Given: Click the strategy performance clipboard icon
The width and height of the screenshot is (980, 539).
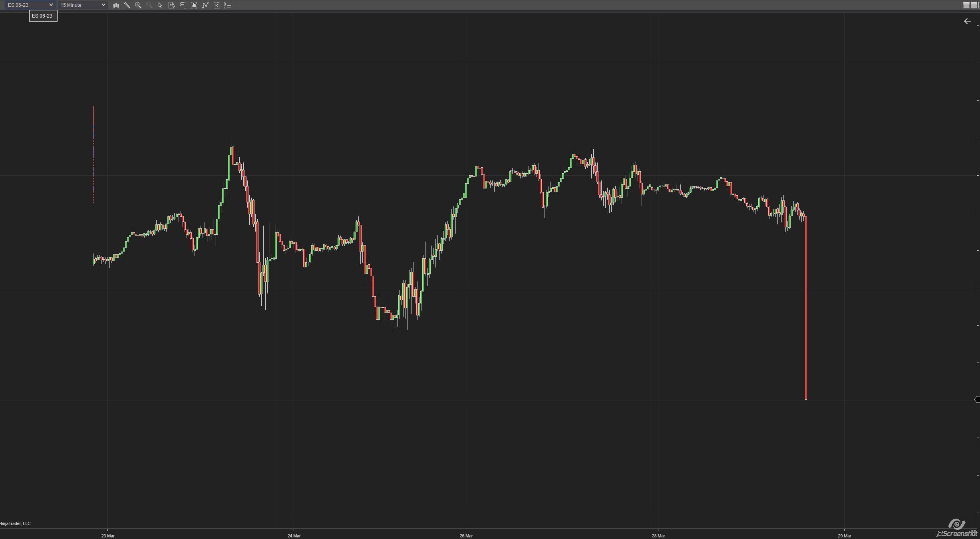Looking at the screenshot, I should (217, 5).
